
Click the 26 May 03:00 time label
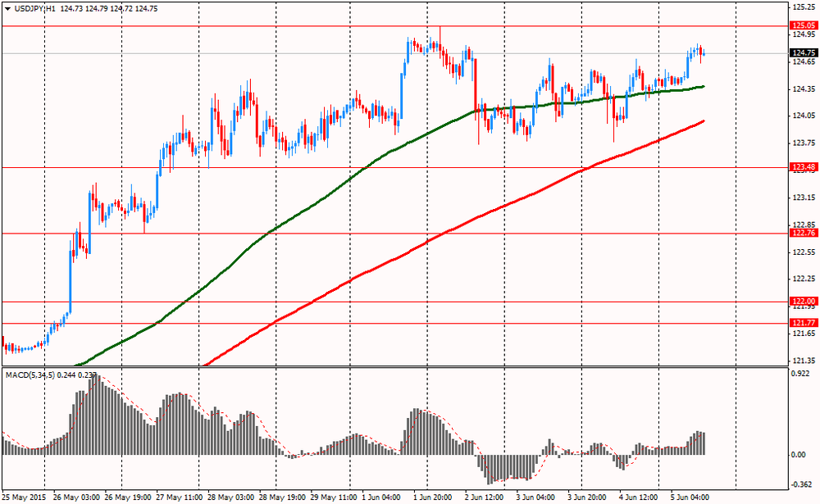coord(76,497)
